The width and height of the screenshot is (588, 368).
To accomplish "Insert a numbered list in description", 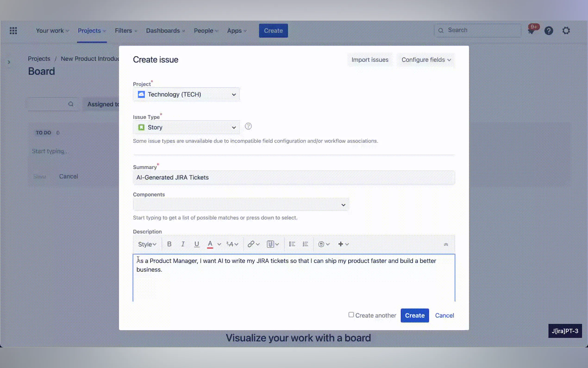I will 305,244.
